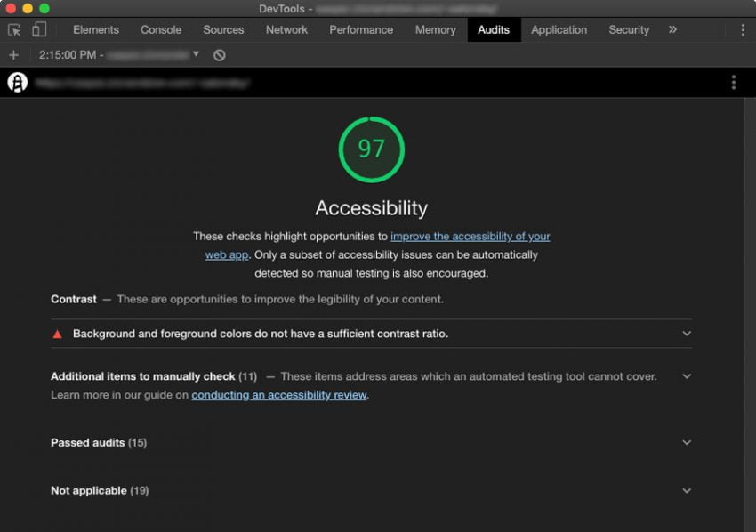Image resolution: width=756 pixels, height=532 pixels.
Task: Open the conducting an accessibility review link
Action: click(278, 395)
